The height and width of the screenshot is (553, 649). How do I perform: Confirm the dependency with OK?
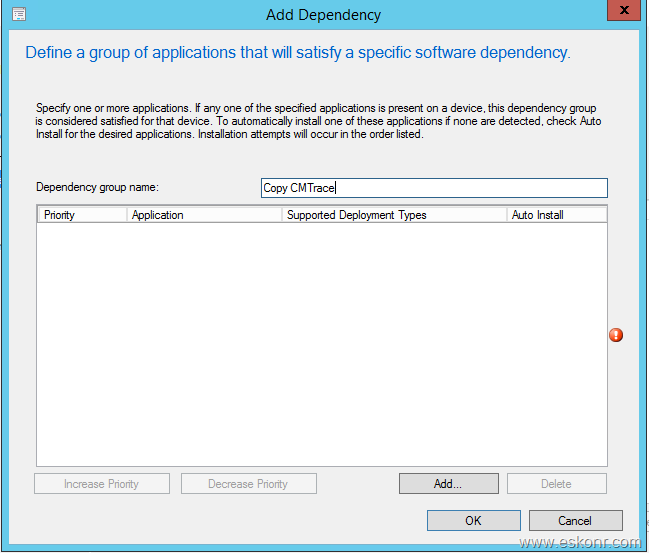(473, 521)
